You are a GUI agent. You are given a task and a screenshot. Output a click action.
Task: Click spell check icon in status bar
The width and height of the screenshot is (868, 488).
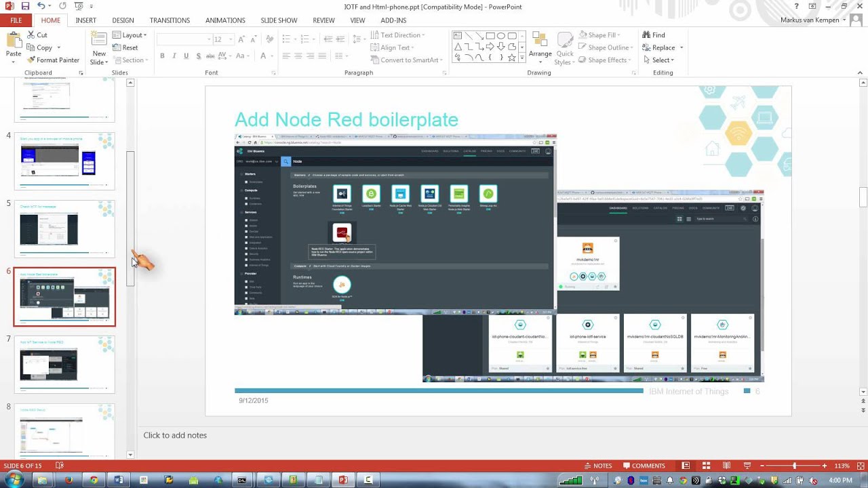click(x=59, y=466)
